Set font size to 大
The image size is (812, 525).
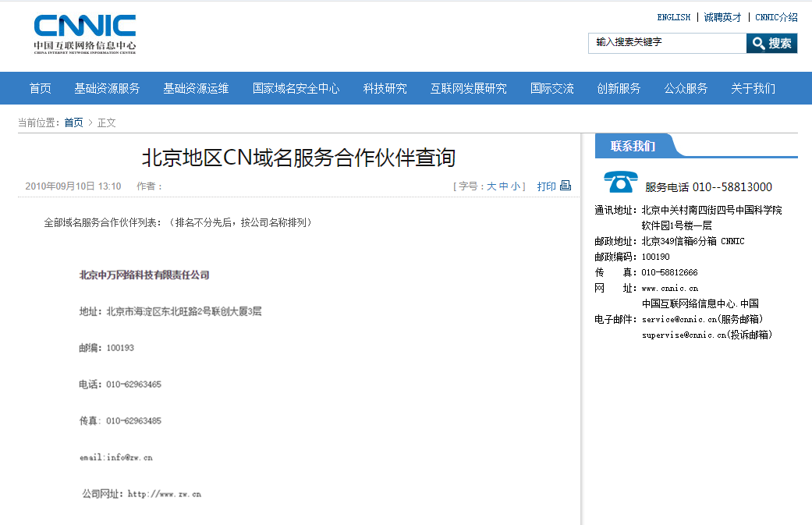click(491, 186)
